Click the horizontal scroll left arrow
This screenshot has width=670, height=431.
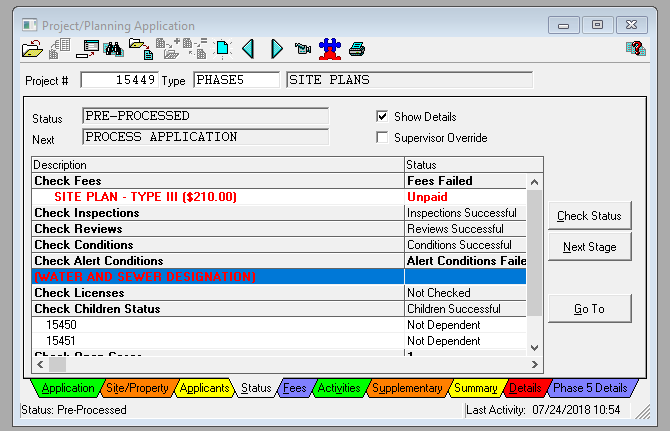click(x=40, y=364)
